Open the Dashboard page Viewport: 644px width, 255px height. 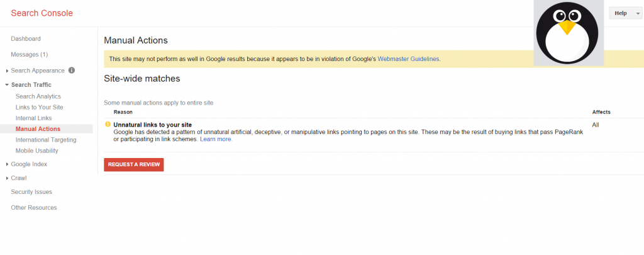click(26, 38)
